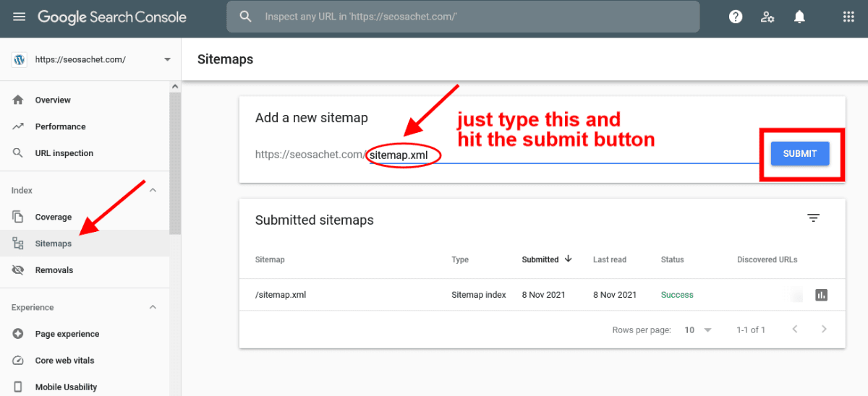
Task: Open the notifications bell
Action: coord(799,17)
